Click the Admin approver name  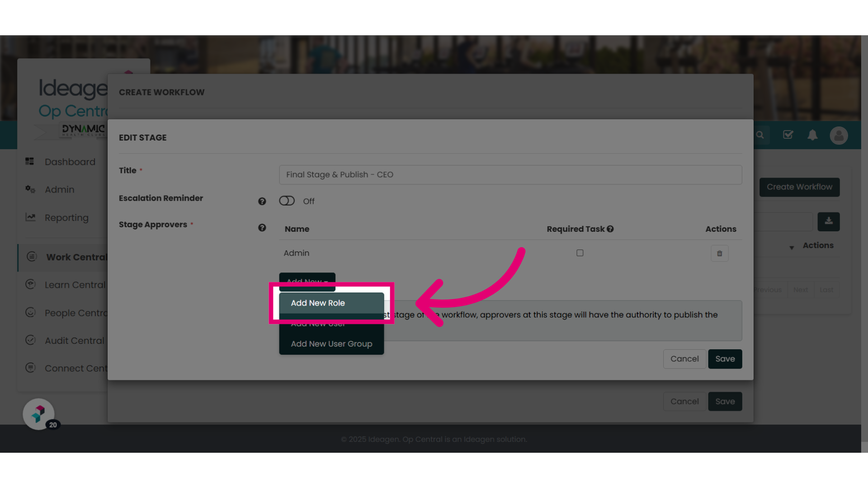297,253
